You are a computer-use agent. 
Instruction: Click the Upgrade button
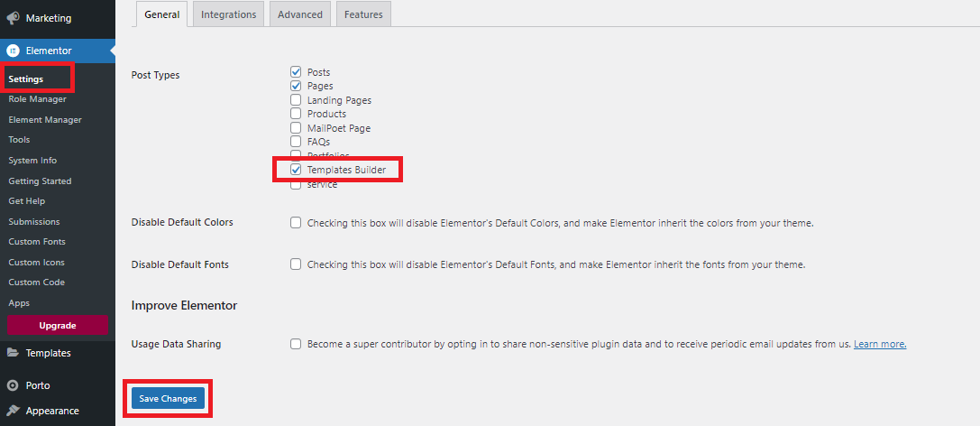click(x=58, y=325)
